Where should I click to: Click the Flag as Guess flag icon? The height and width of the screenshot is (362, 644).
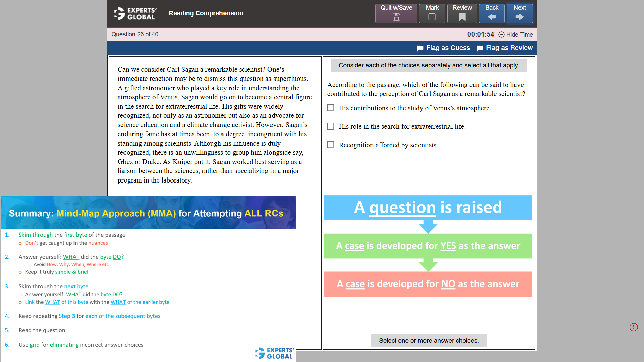pos(420,48)
